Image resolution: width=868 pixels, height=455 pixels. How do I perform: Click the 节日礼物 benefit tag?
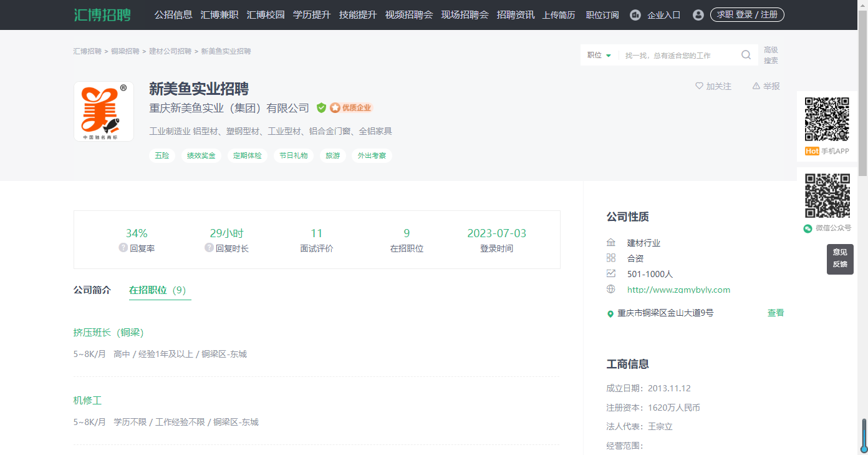coord(294,155)
